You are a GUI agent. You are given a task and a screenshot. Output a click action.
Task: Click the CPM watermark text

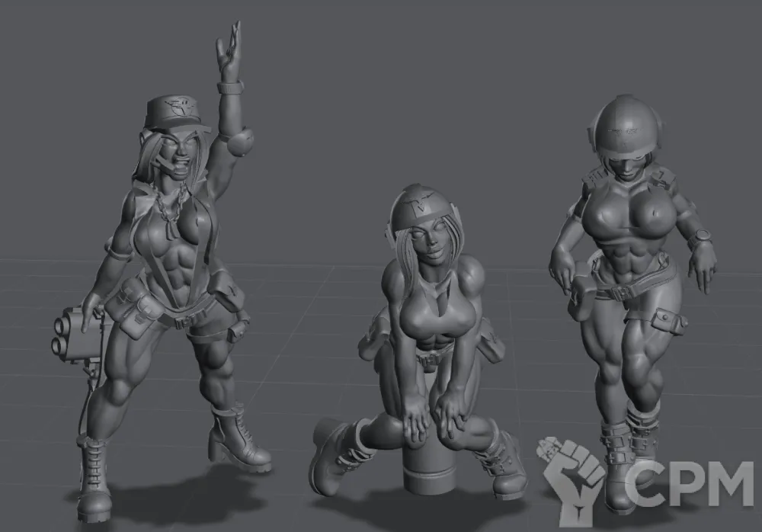(x=690, y=483)
